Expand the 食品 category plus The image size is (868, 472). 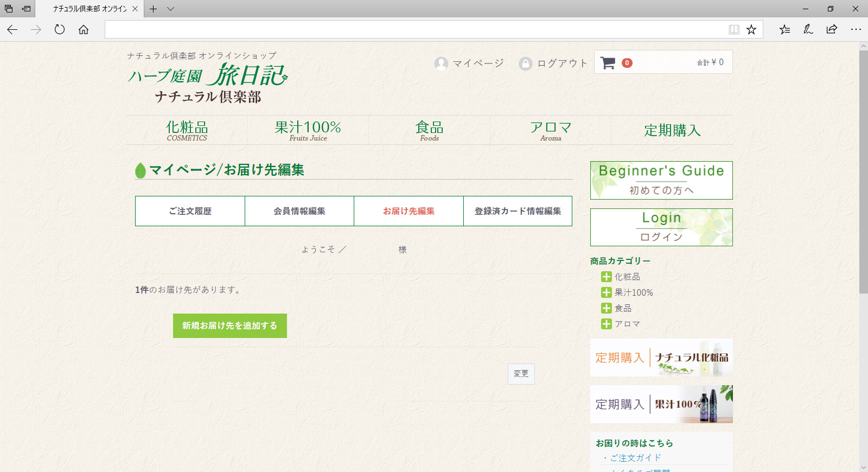(606, 308)
